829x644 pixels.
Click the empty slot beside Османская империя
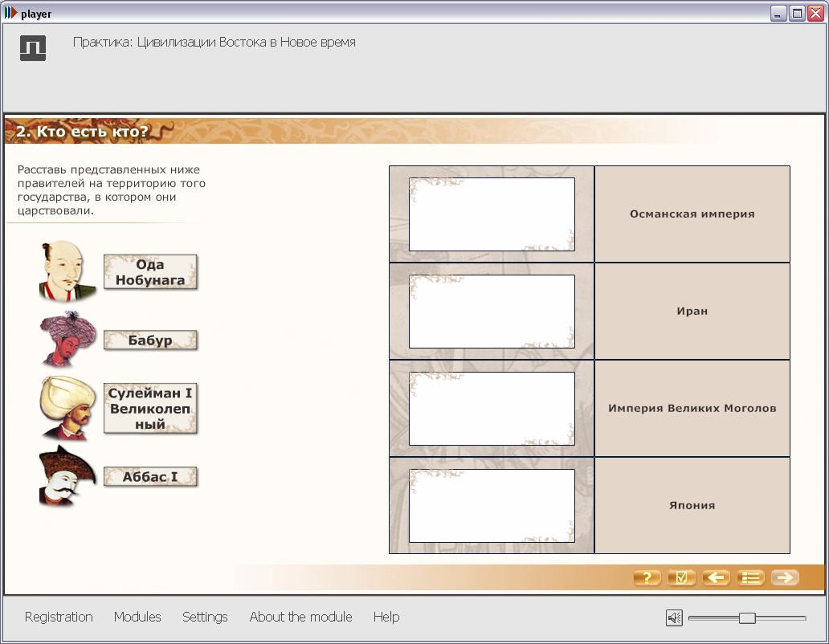coord(492,214)
